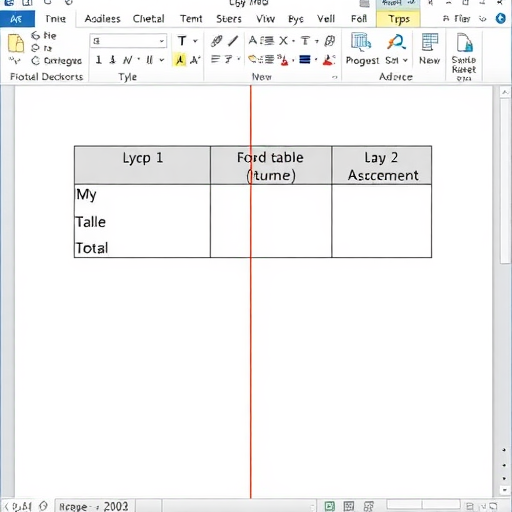Image resolution: width=512 pixels, height=512 pixels.
Task: Click the Ford table header cell
Action: pyautogui.click(x=271, y=165)
